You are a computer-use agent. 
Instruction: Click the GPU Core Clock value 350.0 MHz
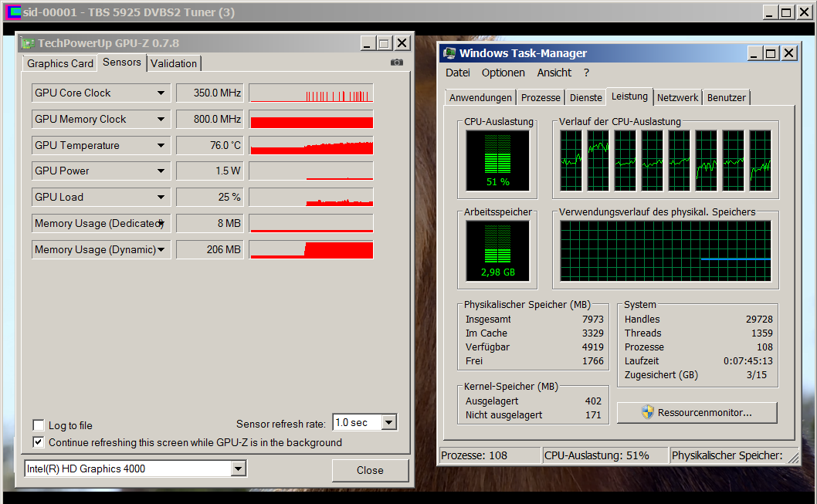tap(210, 93)
